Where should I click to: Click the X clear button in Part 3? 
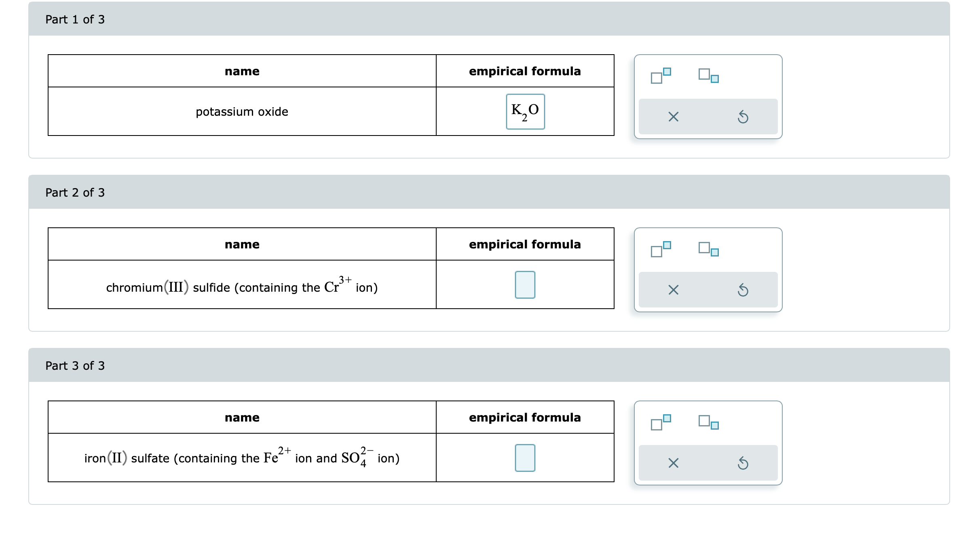pos(672,463)
